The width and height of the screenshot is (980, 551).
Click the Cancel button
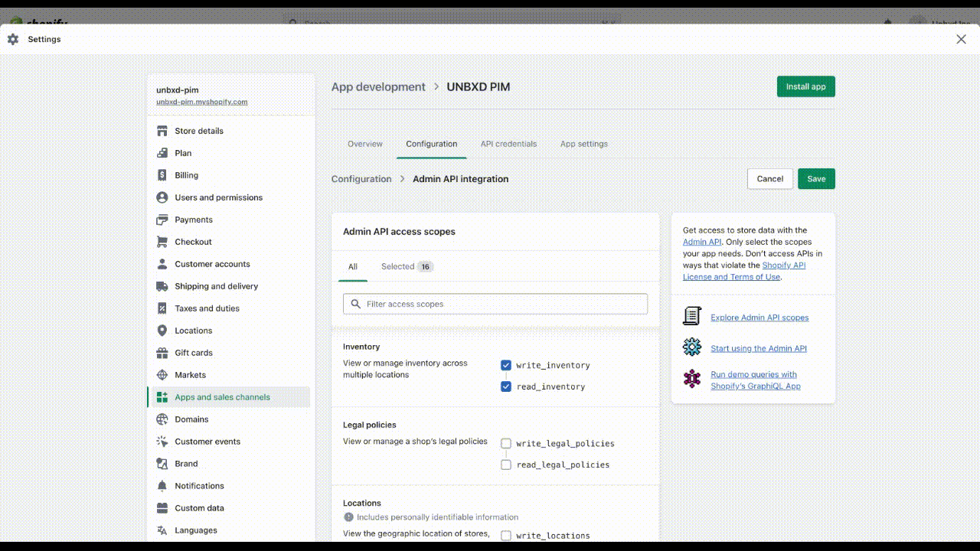point(770,178)
